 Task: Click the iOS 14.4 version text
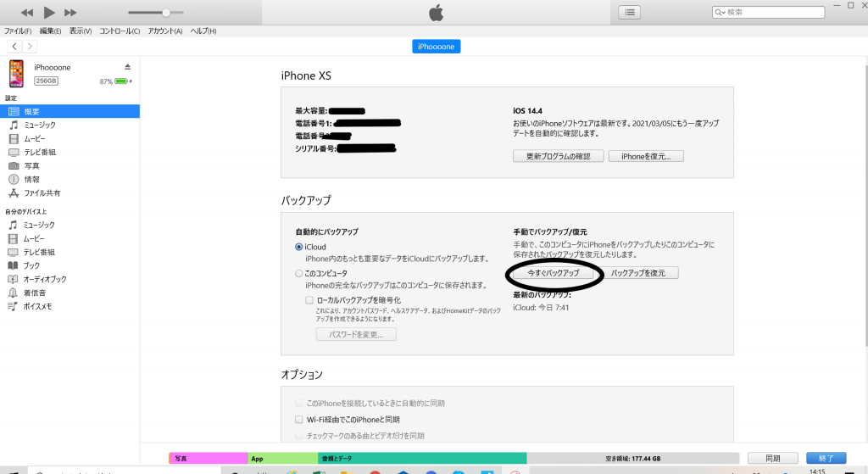point(527,111)
